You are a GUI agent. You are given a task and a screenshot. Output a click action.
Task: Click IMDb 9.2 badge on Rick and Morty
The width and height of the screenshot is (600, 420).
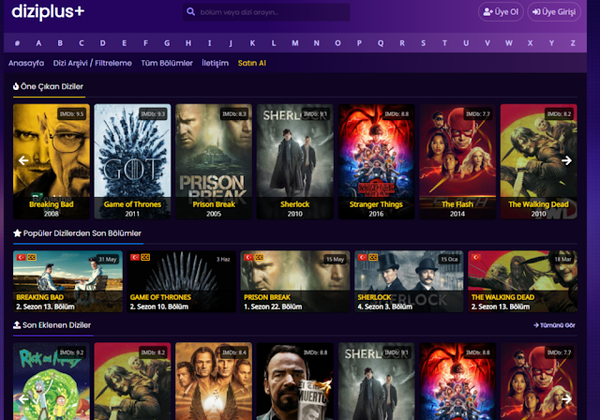tap(72, 353)
